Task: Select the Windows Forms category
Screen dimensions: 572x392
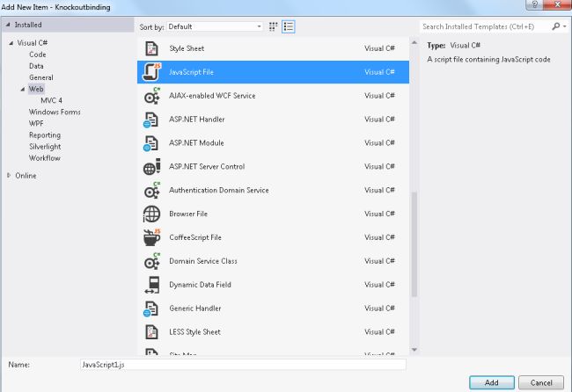Action: (55, 113)
